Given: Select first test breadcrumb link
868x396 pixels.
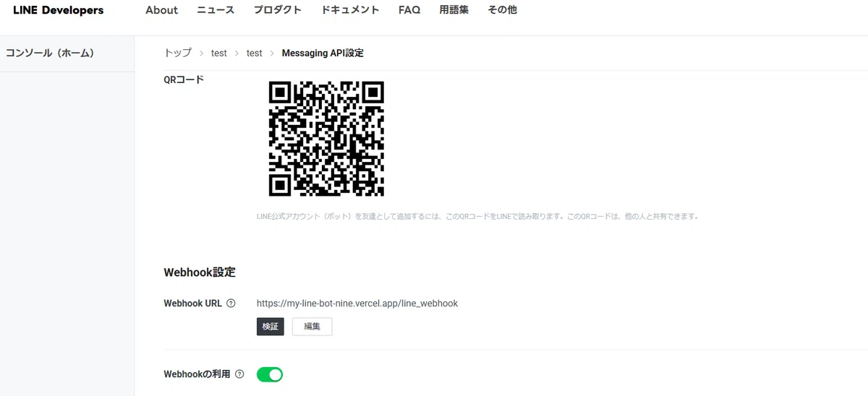Looking at the screenshot, I should (219, 53).
